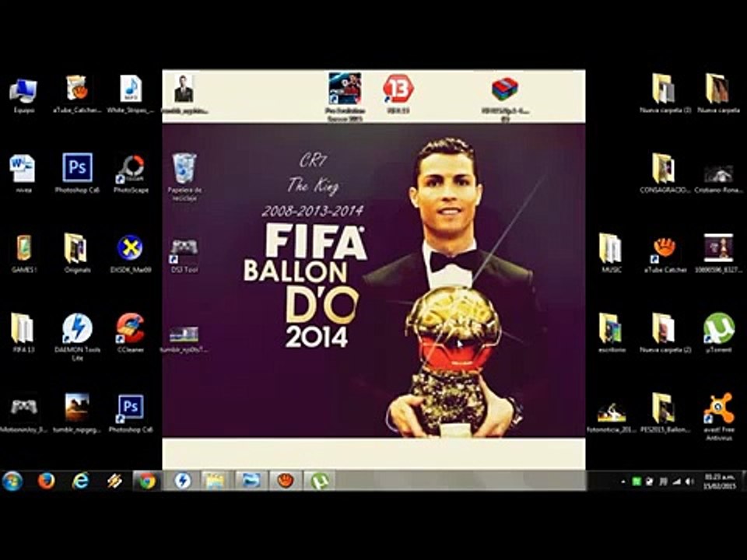Launch the aTube Catcher shortcut beside MUSIC
Image resolution: width=747 pixels, height=560 pixels.
pos(664,250)
